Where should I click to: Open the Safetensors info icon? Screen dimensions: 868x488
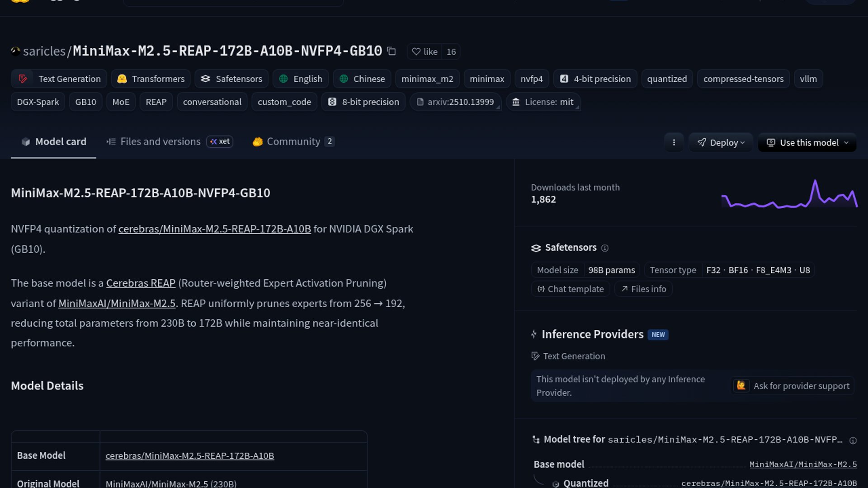click(605, 248)
